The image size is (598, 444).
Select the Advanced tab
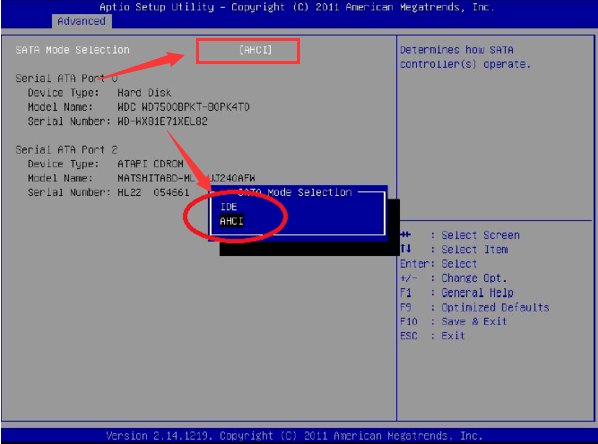[x=81, y=21]
